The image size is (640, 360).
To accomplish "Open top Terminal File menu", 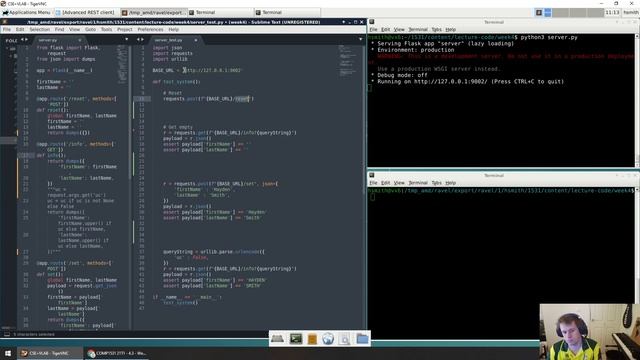I will coord(373,29).
